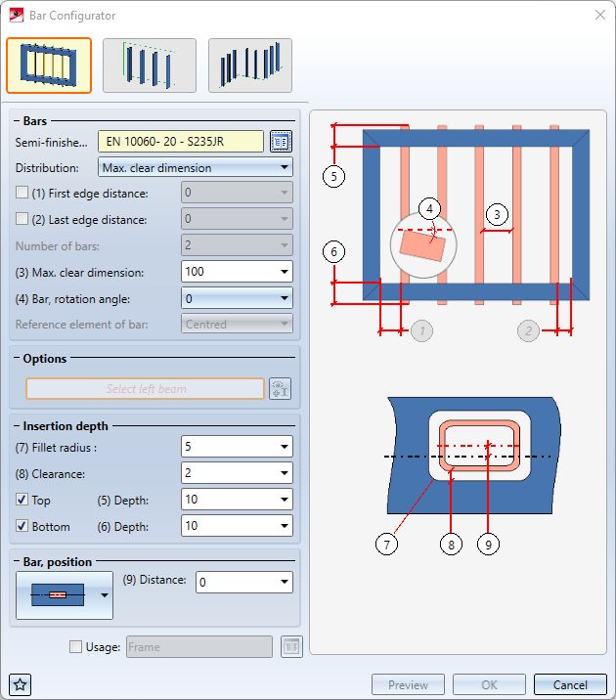Select the bars along sketch mode icon
Screen dimensions: 616x700
point(250,66)
